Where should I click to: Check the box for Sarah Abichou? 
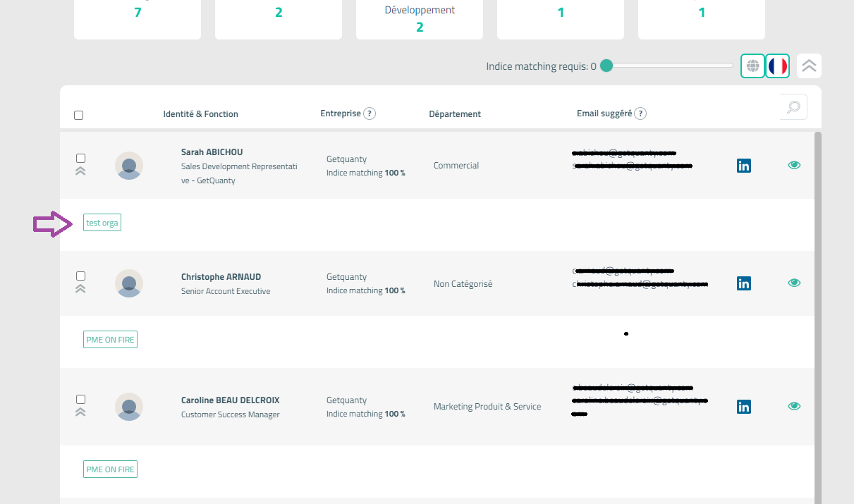click(x=80, y=158)
